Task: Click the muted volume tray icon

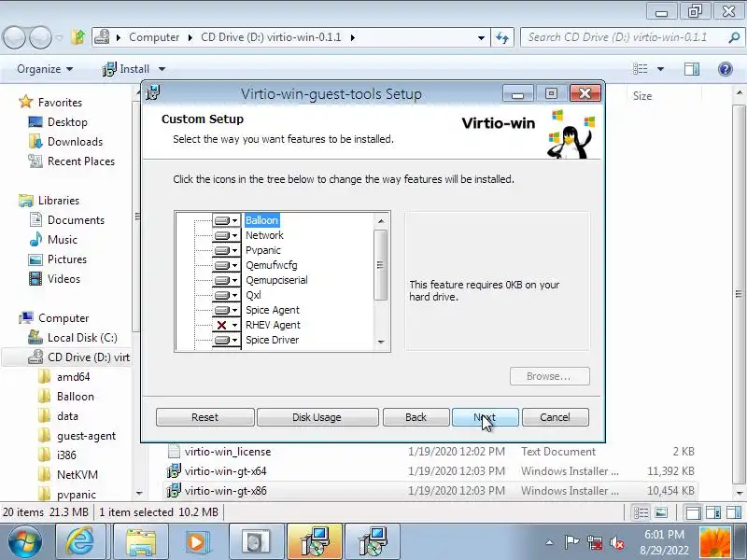Action: 617,542
